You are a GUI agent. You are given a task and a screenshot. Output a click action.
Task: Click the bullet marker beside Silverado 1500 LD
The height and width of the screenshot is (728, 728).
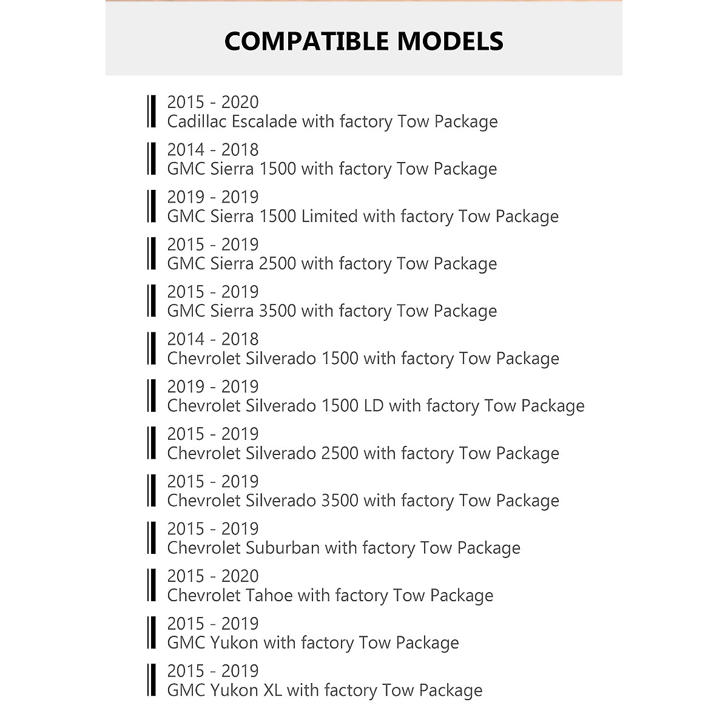152,396
